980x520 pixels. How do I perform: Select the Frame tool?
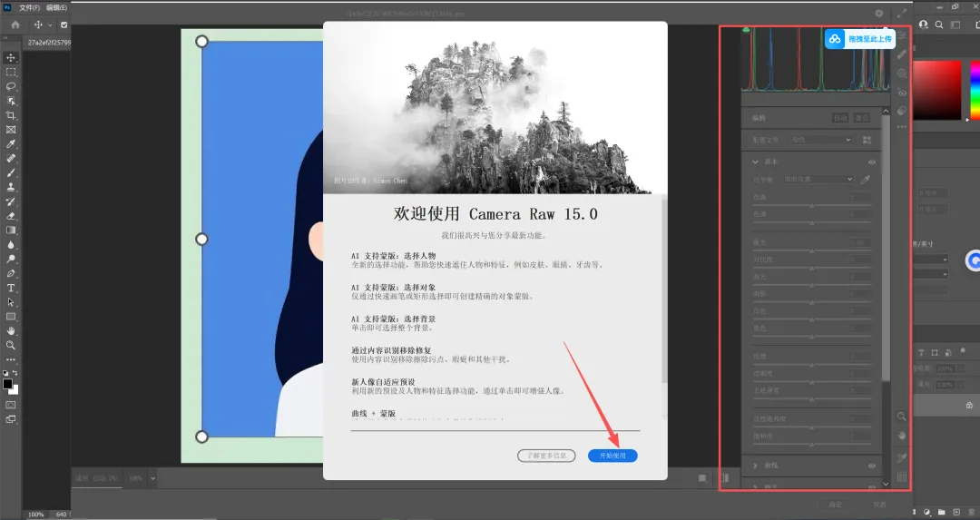tap(11, 130)
